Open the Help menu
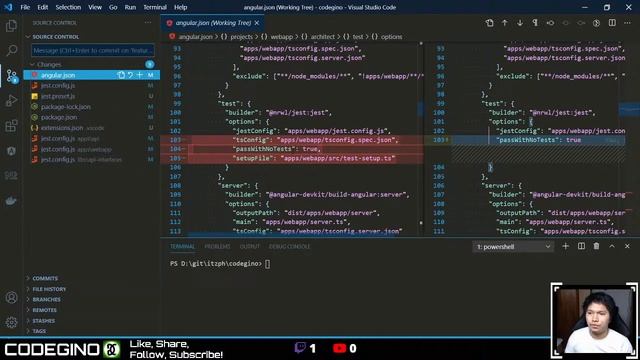The image size is (640, 360). click(180, 7)
